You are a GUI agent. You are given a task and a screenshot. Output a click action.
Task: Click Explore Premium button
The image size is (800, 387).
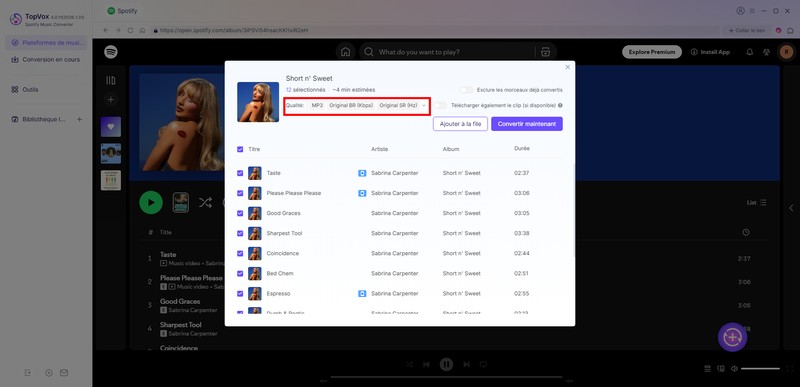[x=652, y=52]
